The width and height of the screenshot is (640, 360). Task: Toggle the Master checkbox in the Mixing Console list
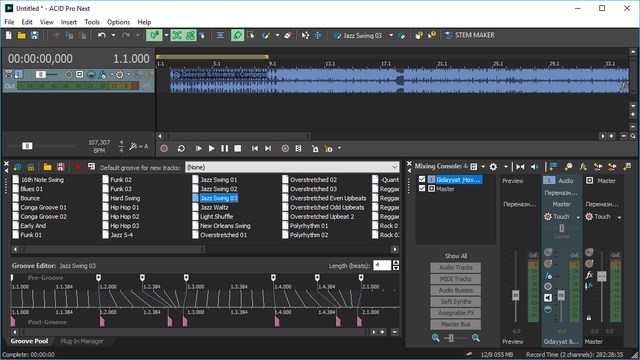point(422,189)
